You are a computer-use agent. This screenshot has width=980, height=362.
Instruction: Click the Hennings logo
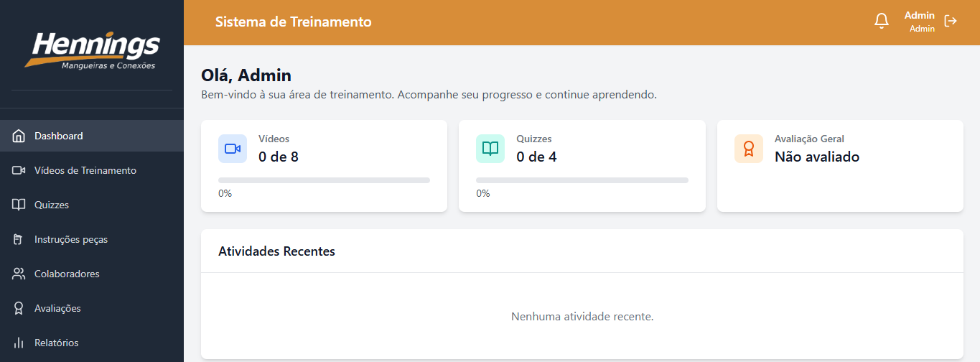pos(92,50)
